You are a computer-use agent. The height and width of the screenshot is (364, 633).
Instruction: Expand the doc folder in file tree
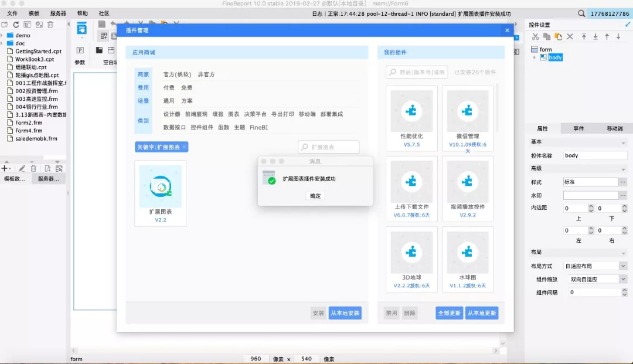tap(2, 43)
